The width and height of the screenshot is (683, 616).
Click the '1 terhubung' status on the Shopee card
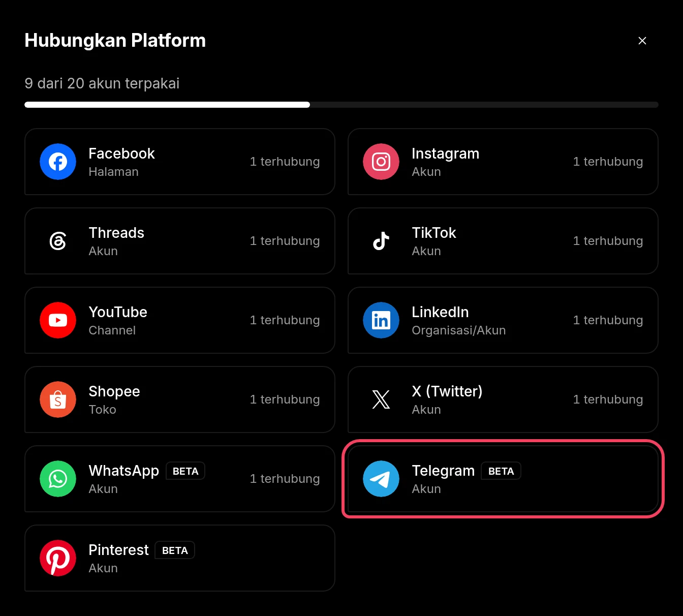(x=285, y=399)
